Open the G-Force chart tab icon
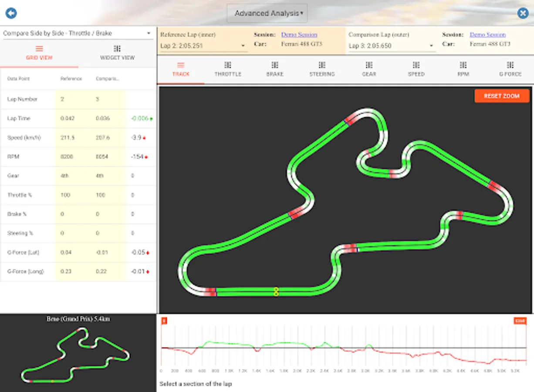 point(510,65)
